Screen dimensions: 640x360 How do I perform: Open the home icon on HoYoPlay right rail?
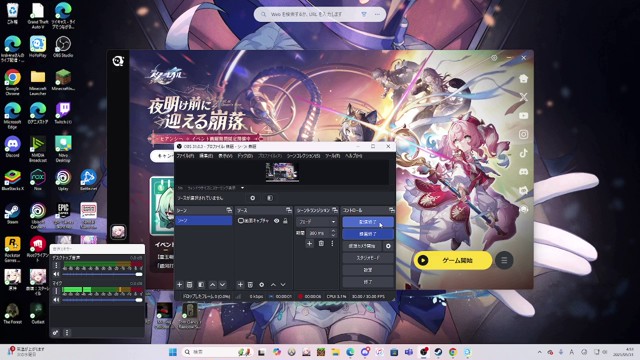click(524, 79)
